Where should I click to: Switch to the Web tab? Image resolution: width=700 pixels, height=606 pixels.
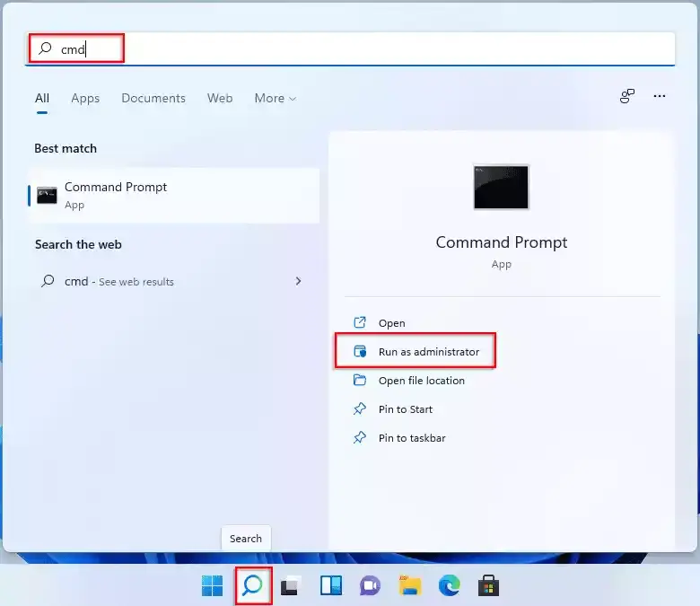click(220, 98)
